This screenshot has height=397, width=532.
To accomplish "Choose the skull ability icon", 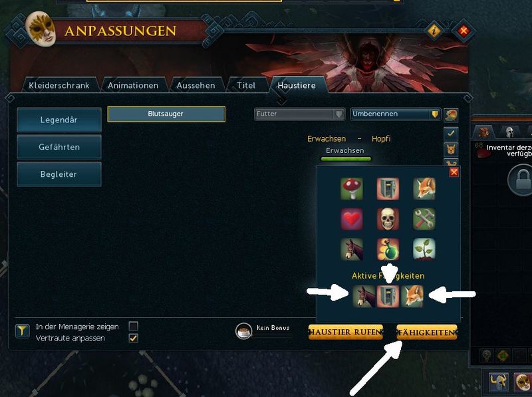I will point(388,219).
